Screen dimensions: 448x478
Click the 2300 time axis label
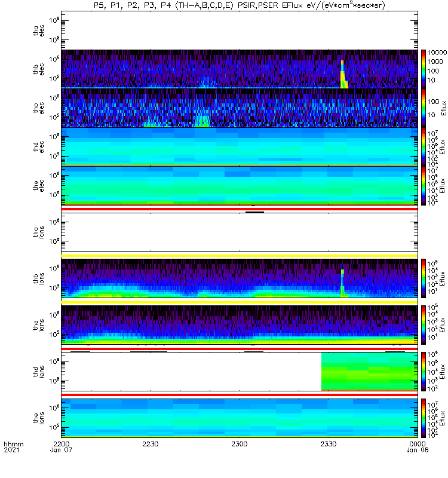[240, 444]
